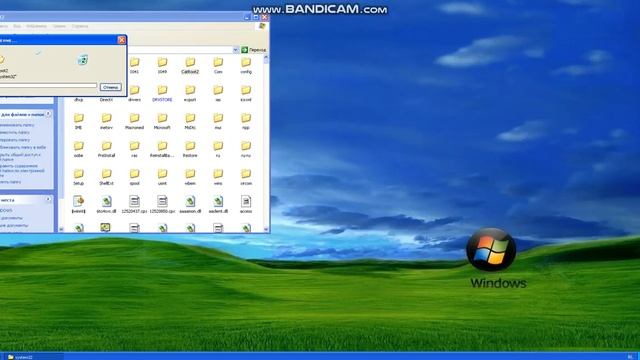Select the oobe folder
The height and width of the screenshot is (360, 640).
[78, 149]
